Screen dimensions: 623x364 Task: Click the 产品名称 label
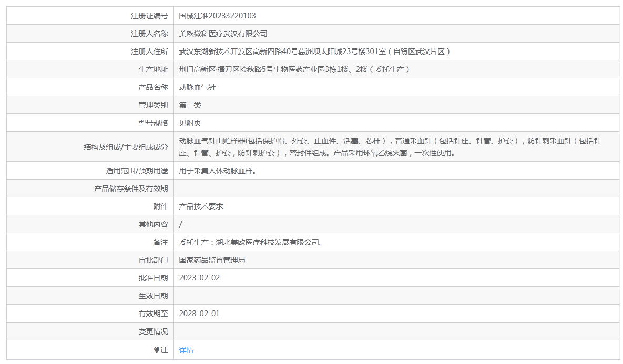pos(153,87)
